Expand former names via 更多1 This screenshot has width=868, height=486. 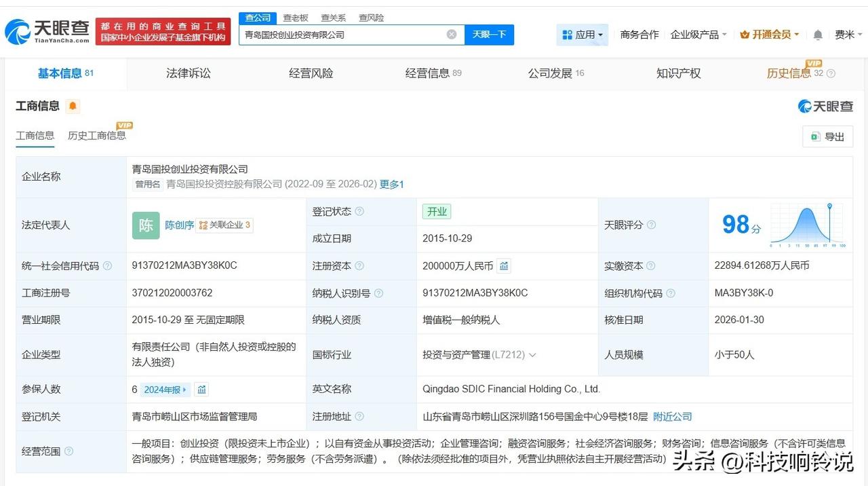coord(391,184)
